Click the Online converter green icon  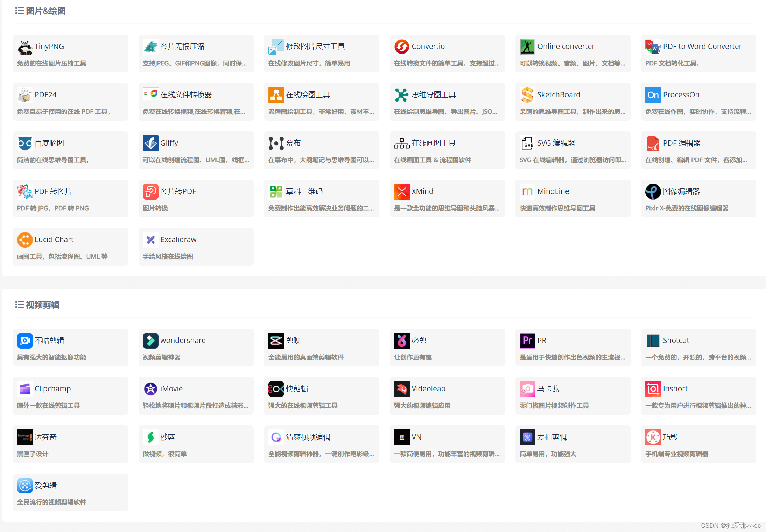(x=527, y=47)
